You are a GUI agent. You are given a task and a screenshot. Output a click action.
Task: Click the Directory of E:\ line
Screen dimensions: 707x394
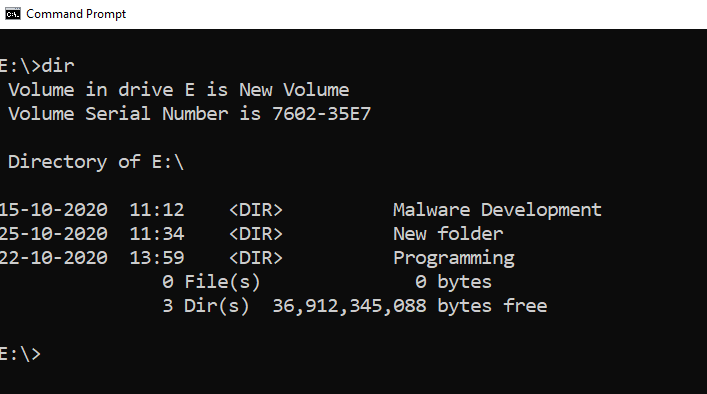click(x=96, y=162)
